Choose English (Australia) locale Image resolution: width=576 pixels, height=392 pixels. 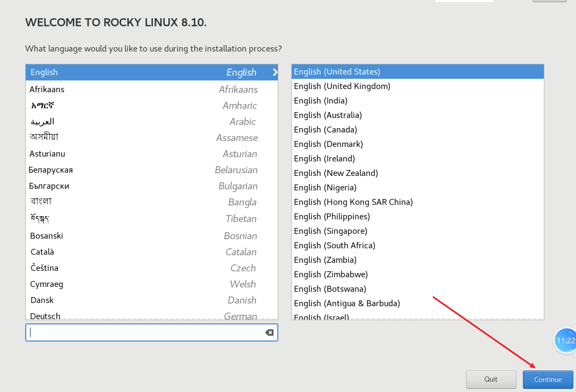tap(418, 115)
